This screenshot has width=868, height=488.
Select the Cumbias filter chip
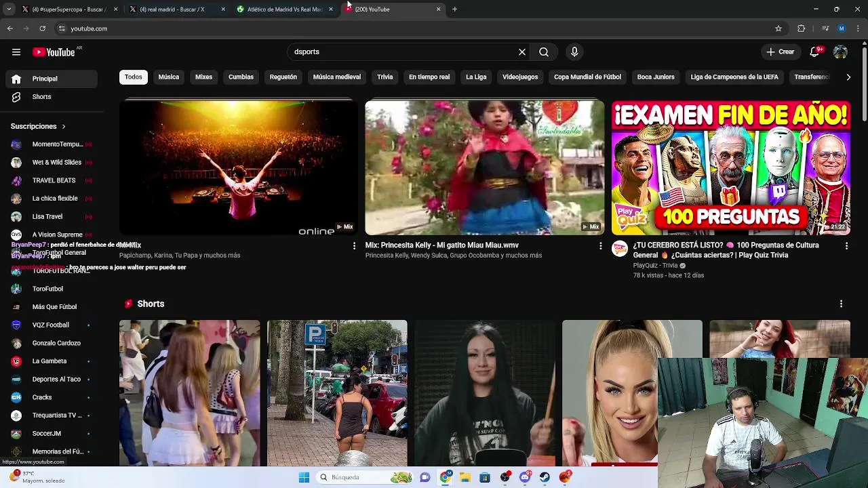coord(241,77)
